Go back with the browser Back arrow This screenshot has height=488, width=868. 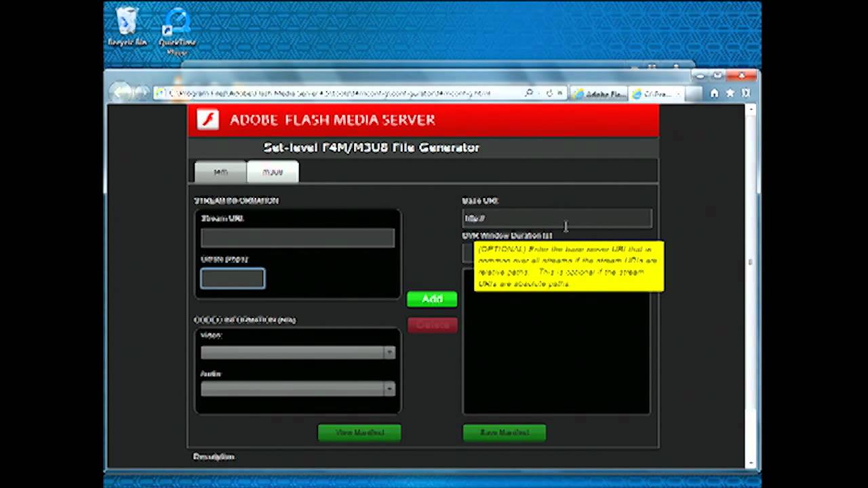click(x=121, y=93)
